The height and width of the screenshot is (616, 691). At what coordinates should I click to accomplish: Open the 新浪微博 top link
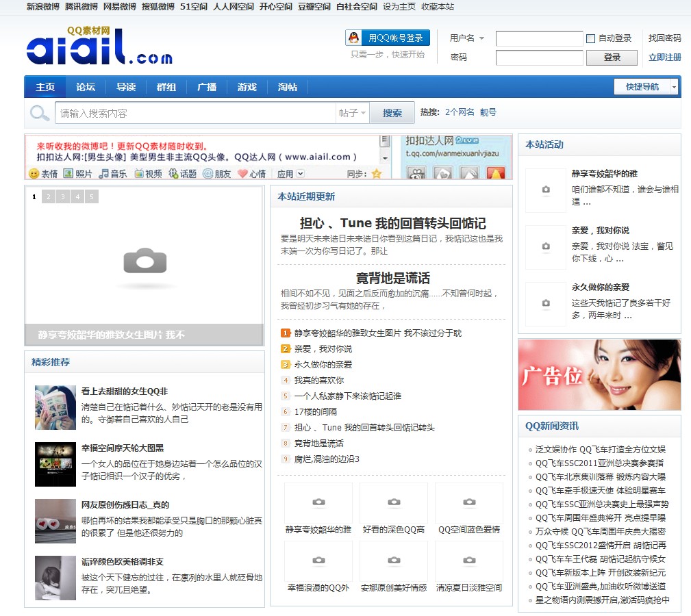(x=42, y=7)
